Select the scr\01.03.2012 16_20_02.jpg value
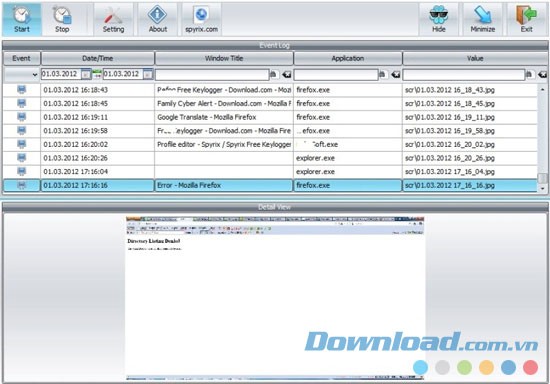550x384 pixels. click(x=470, y=144)
